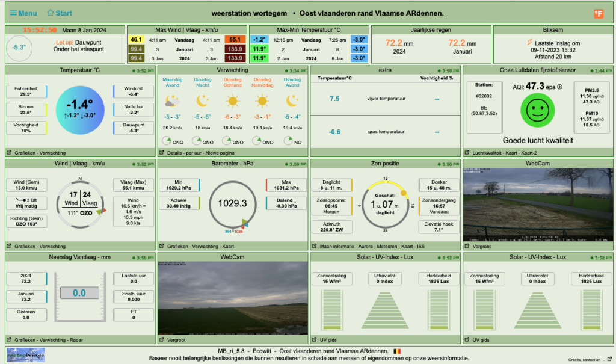
Task: Click the meteobridge logo image
Action: 25,355
